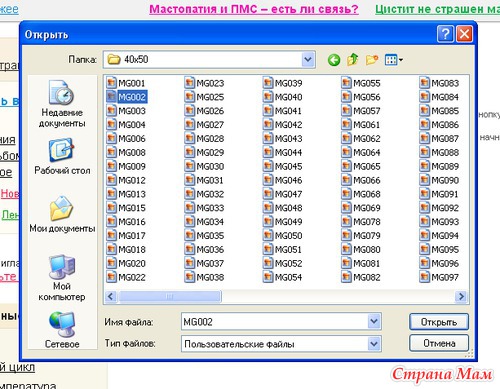Select file MG022 icon
The image size is (500, 389).
point(111,277)
